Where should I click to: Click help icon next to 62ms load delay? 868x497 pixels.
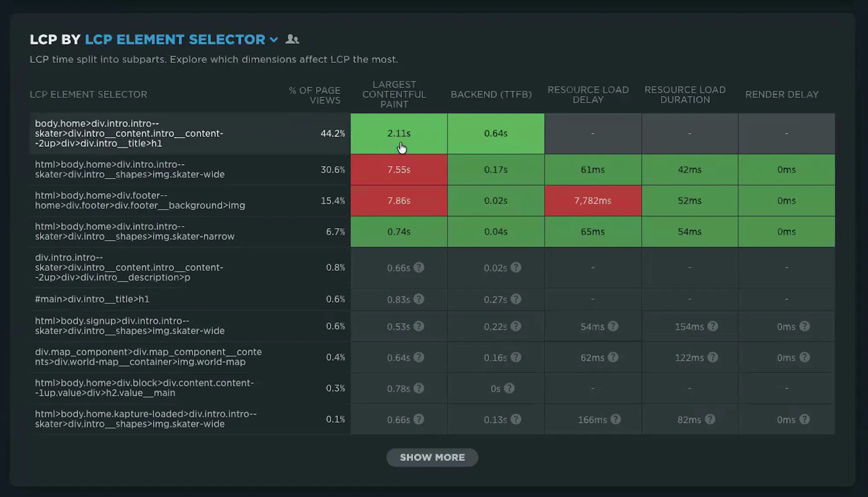(613, 357)
